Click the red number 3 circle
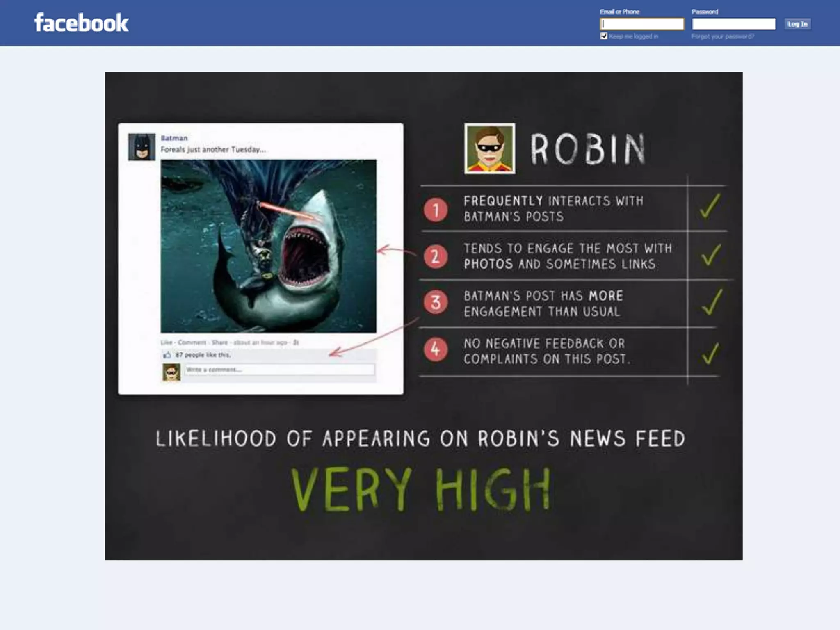840x630 pixels. pos(436,303)
